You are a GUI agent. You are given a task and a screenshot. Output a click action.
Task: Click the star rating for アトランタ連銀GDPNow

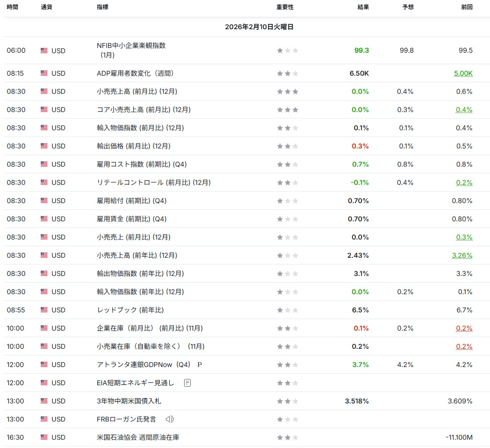click(288, 365)
